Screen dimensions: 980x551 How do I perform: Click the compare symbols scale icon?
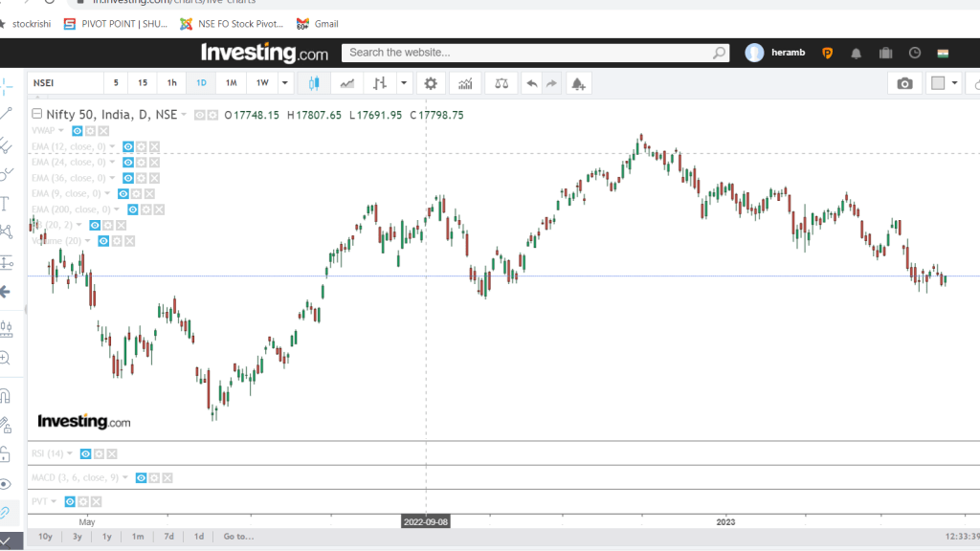pos(501,83)
